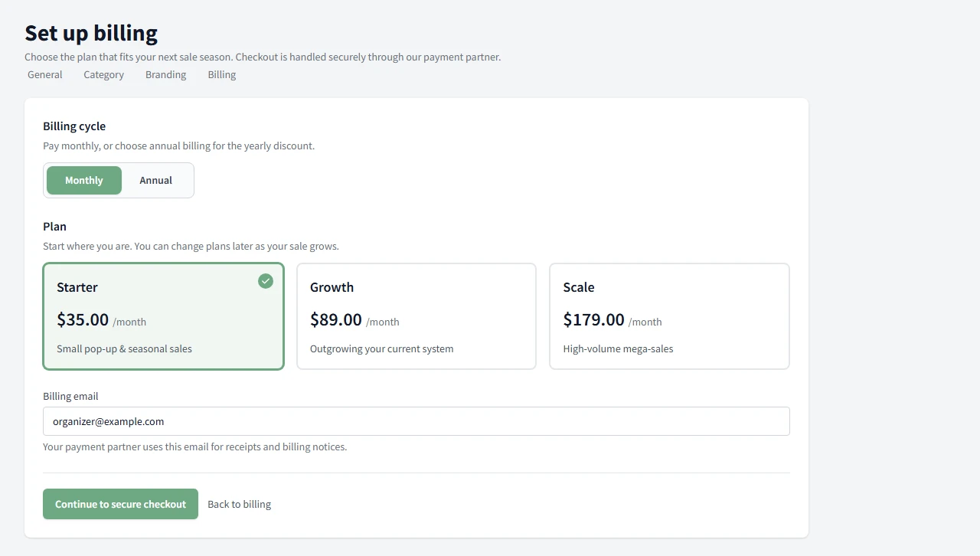Click the $89.00 price text
Viewport: 980px width, 556px height.
(x=336, y=319)
